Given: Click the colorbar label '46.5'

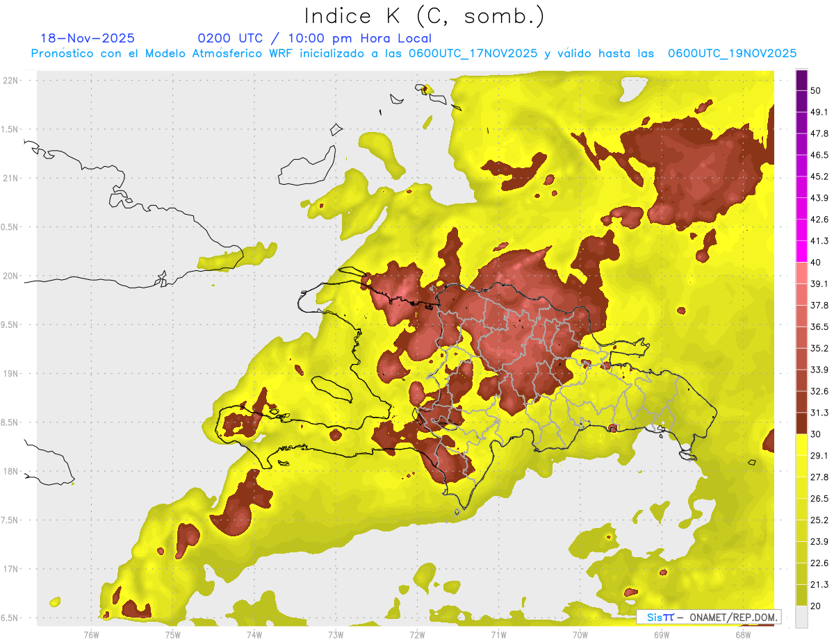Looking at the screenshot, I should 819,155.
